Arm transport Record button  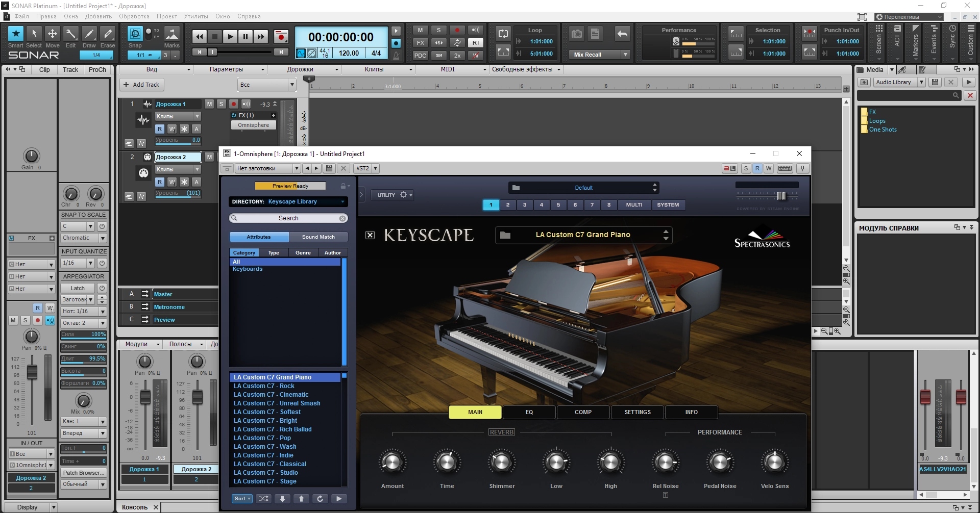[281, 37]
